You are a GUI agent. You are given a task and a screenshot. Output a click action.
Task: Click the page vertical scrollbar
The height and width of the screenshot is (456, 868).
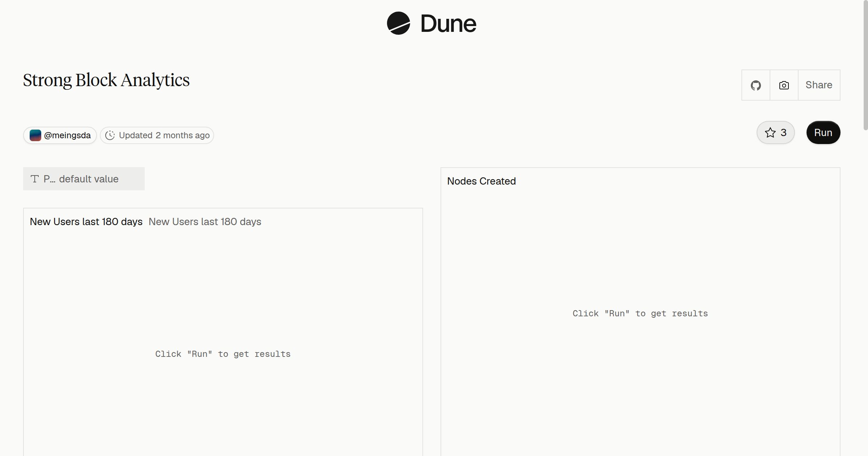tap(865, 65)
